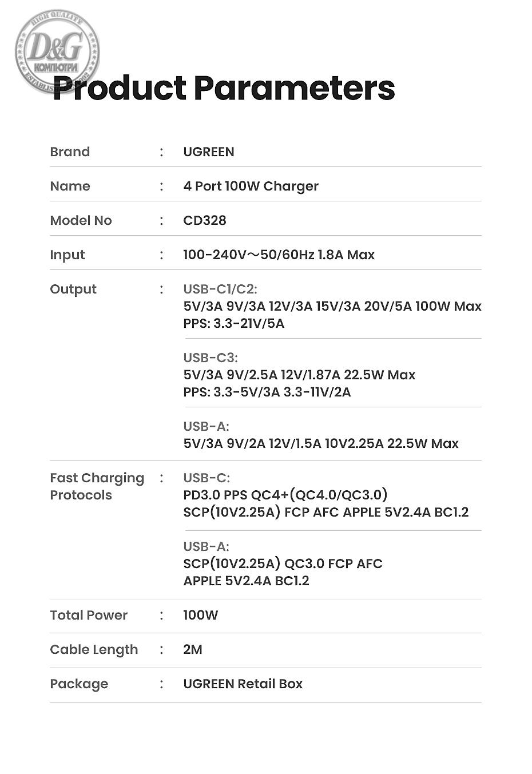Click the USB-A output subheading
Screen dimensions: 532x774
pyautogui.click(x=206, y=427)
